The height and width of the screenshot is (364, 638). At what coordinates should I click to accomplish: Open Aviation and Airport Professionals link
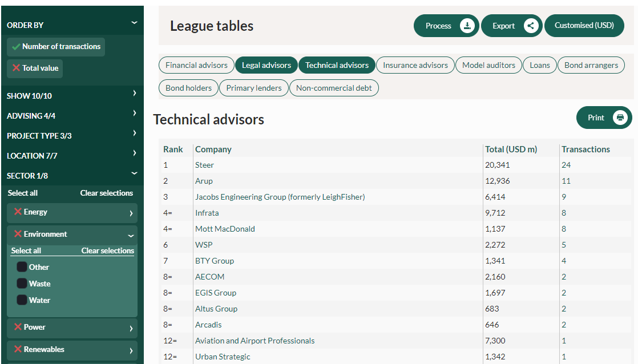255,341
